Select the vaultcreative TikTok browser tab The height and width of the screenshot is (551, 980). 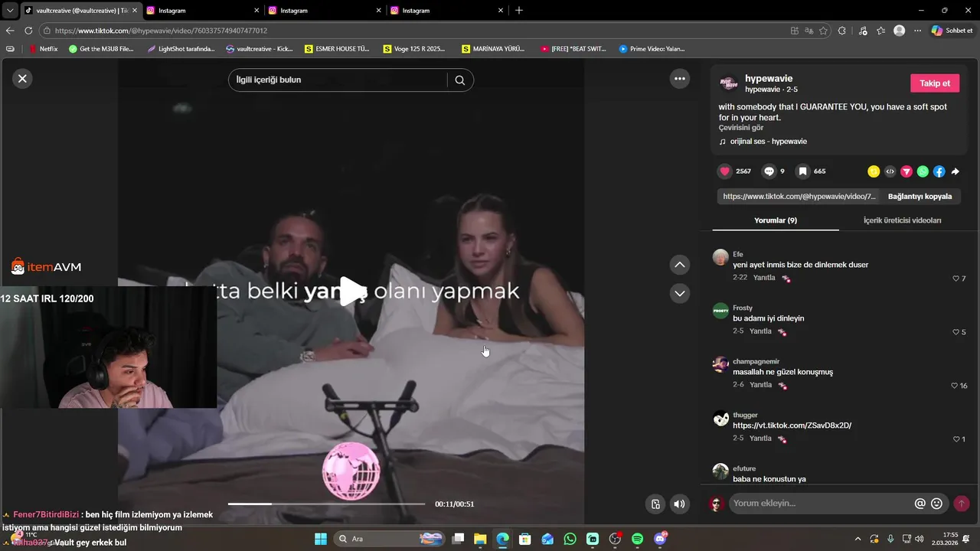click(79, 11)
